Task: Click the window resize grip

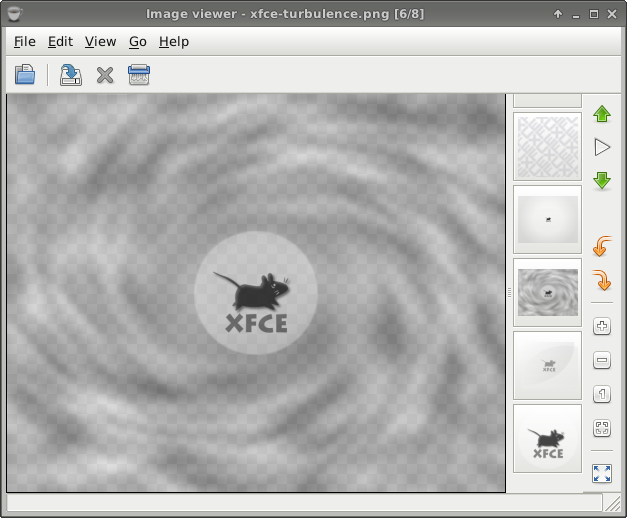Action: pos(613,503)
